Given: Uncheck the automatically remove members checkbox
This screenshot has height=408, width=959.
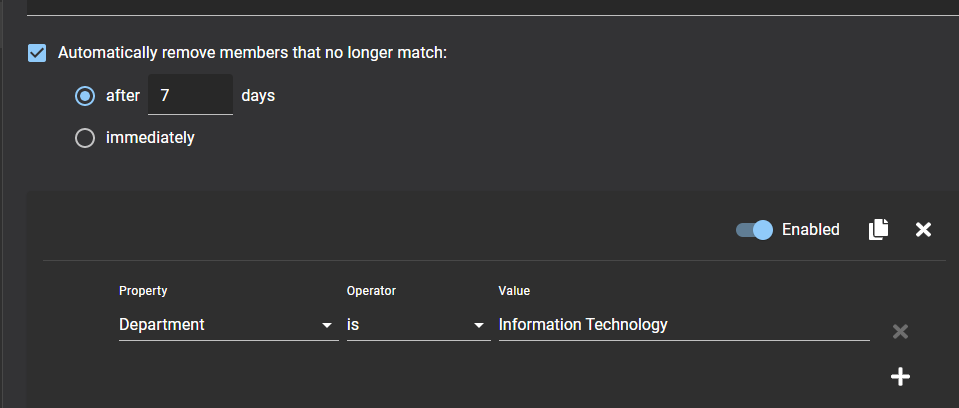Looking at the screenshot, I should pyautogui.click(x=37, y=52).
